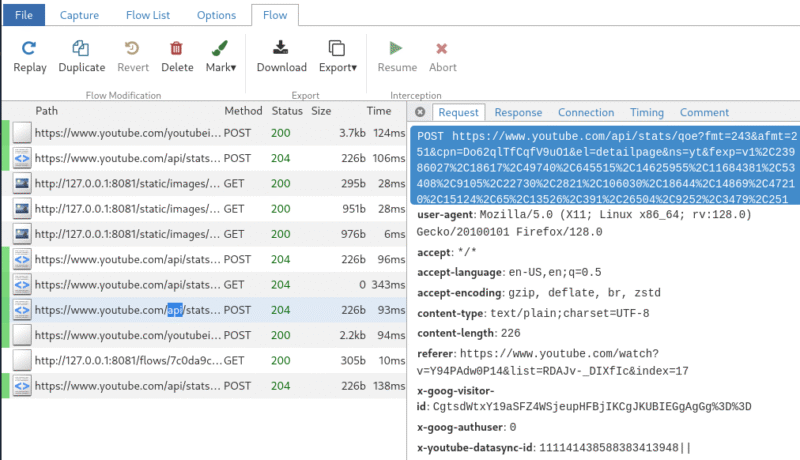Open the Response detail tab
The height and width of the screenshot is (460, 800).
[518, 112]
